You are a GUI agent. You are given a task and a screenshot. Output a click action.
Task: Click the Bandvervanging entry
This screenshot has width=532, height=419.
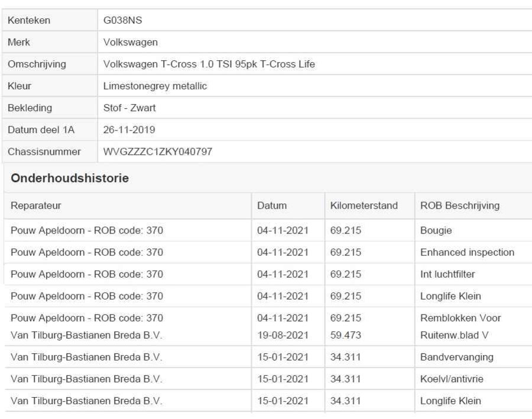coord(456,357)
